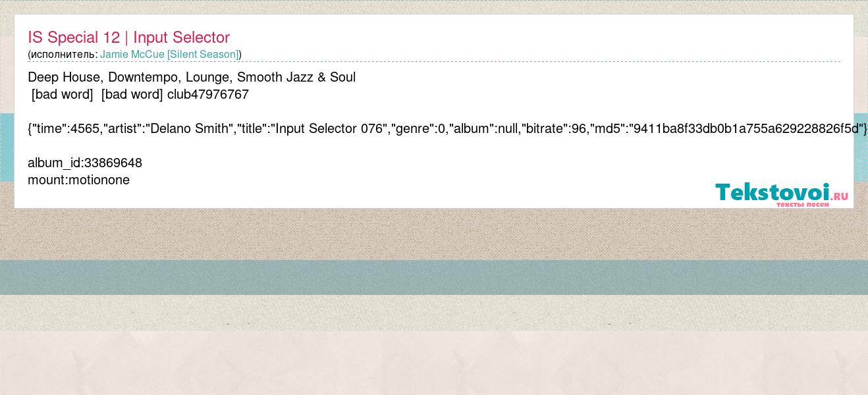Image resolution: width=868 pixels, height=395 pixels.
Task: Click the Tekstovoi logo
Action: (782, 194)
